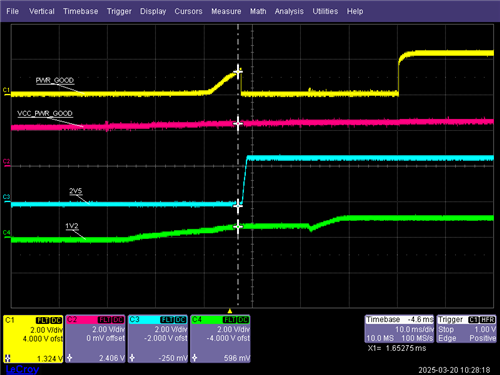Click the Trigger C1 source badge
This screenshot has height=375, width=500.
pyautogui.click(x=474, y=320)
